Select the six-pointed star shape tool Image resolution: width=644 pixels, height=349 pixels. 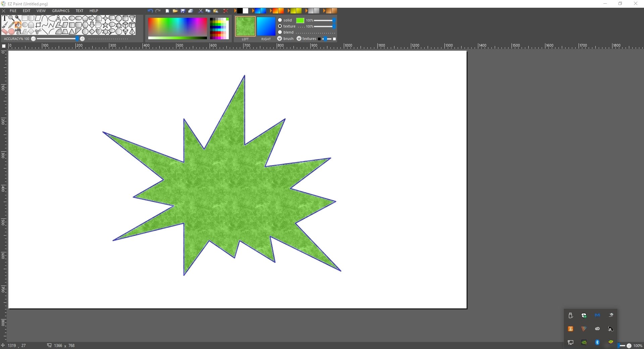[x=105, y=32]
